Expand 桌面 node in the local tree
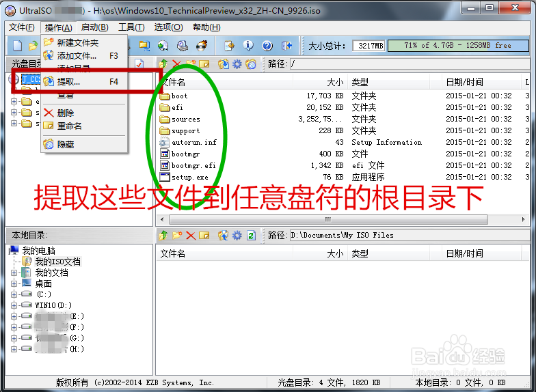The image size is (536, 392). point(14,283)
